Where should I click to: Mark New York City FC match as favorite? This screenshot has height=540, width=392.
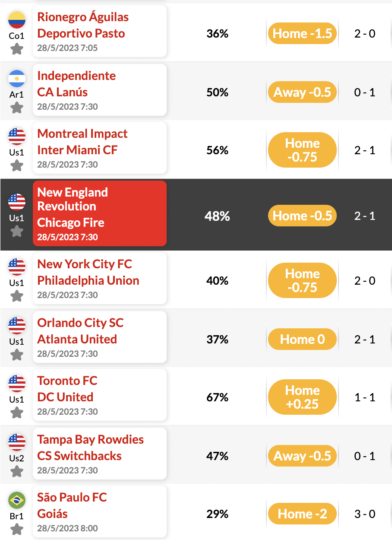click(17, 296)
